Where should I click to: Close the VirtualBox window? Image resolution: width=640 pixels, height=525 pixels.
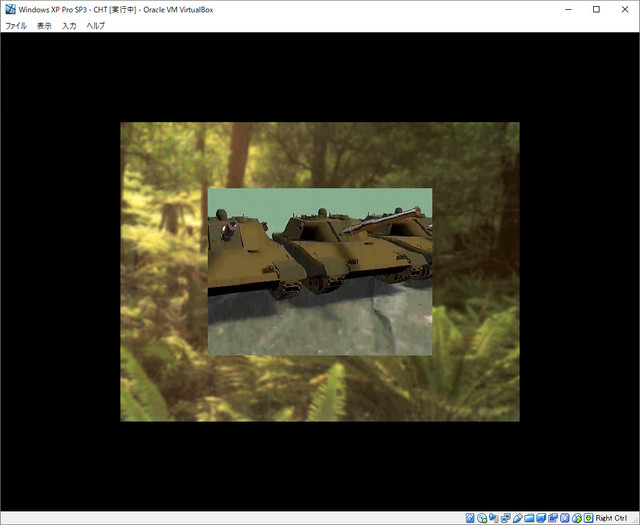[625, 9]
